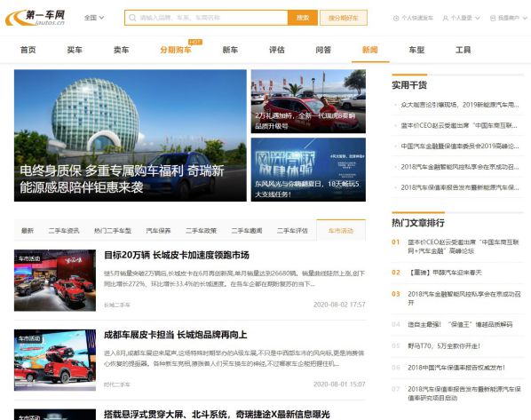
Task: Go to 首页 in the main navigation
Action: (28, 50)
